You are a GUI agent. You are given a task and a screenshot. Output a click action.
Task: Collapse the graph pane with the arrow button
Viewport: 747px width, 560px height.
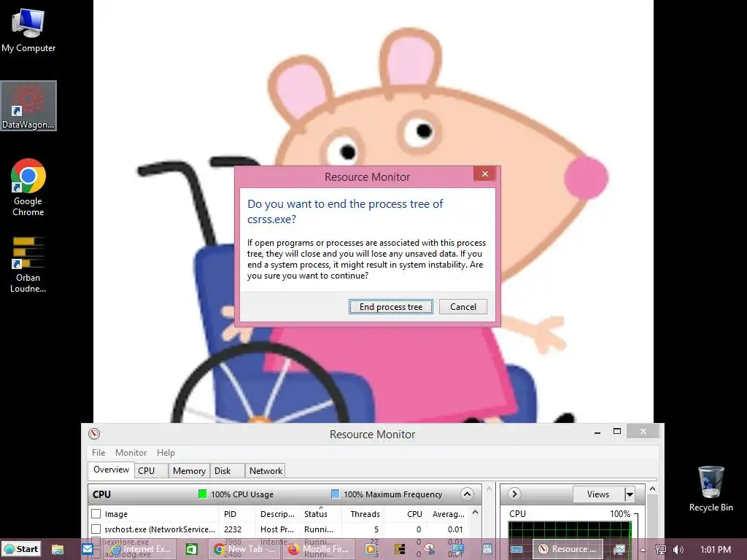(x=514, y=494)
